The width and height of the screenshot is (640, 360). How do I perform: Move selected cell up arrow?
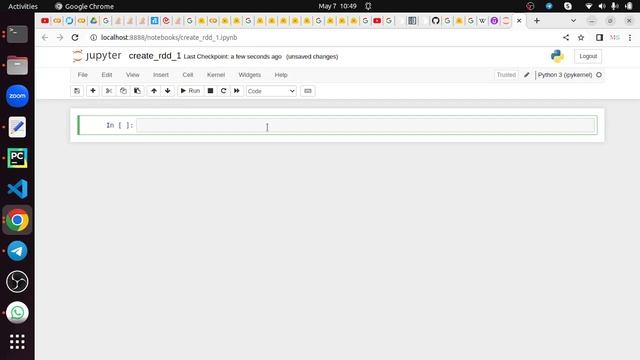tap(154, 91)
